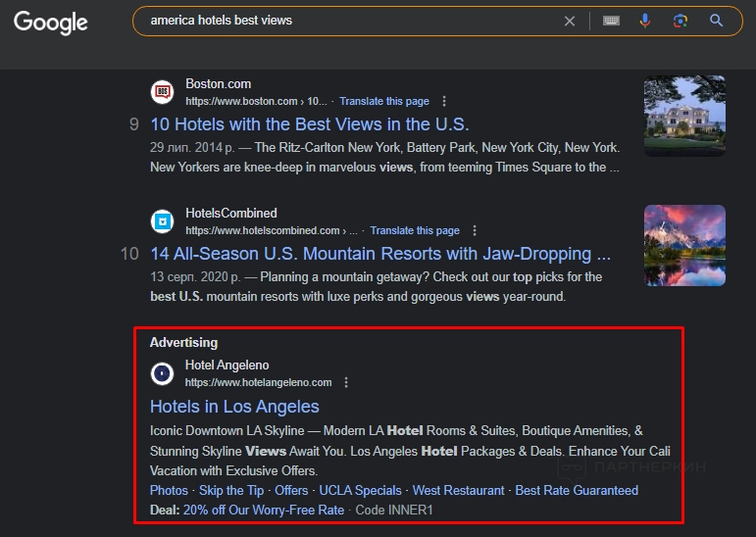Viewport: 756px width, 537px height.
Task: Click the 'Code INNER1' text
Action: point(394,510)
